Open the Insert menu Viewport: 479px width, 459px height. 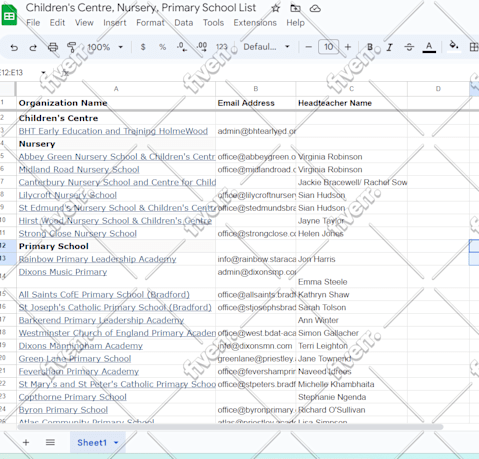coord(115,23)
